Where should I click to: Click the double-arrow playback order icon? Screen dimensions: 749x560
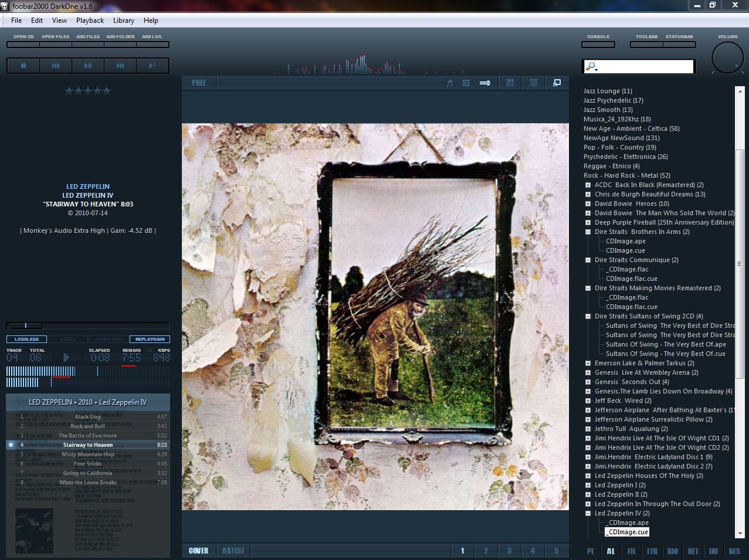[485, 83]
